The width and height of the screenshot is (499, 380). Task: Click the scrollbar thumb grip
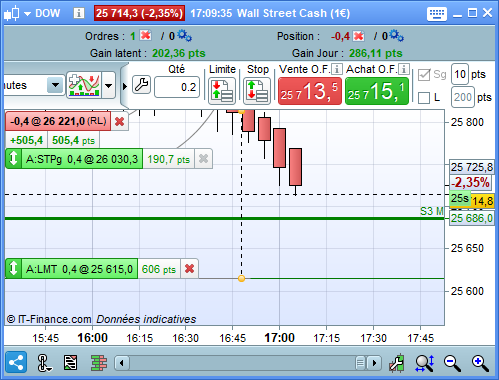coord(360,363)
